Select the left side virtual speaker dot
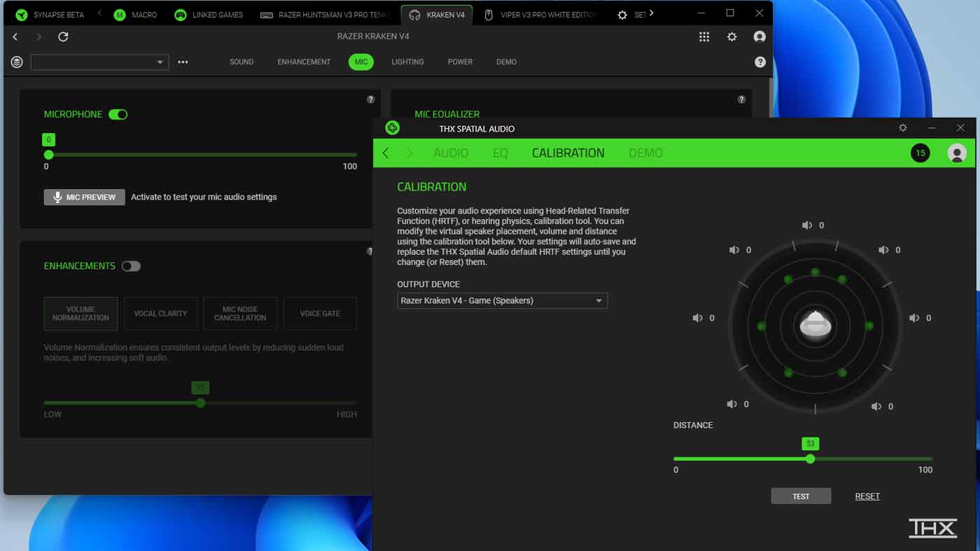The height and width of the screenshot is (551, 980). pos(762,326)
